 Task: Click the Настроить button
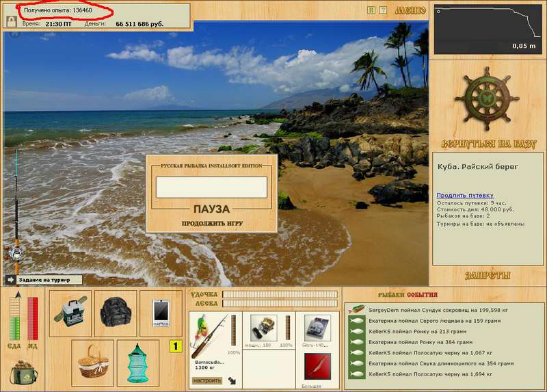207,380
